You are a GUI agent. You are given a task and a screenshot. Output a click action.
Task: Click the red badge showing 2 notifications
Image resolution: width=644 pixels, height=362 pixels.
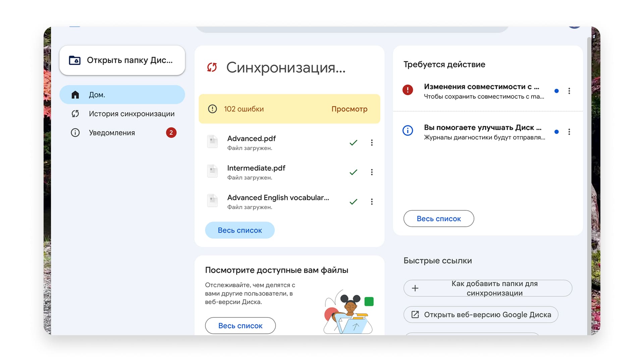point(171,132)
